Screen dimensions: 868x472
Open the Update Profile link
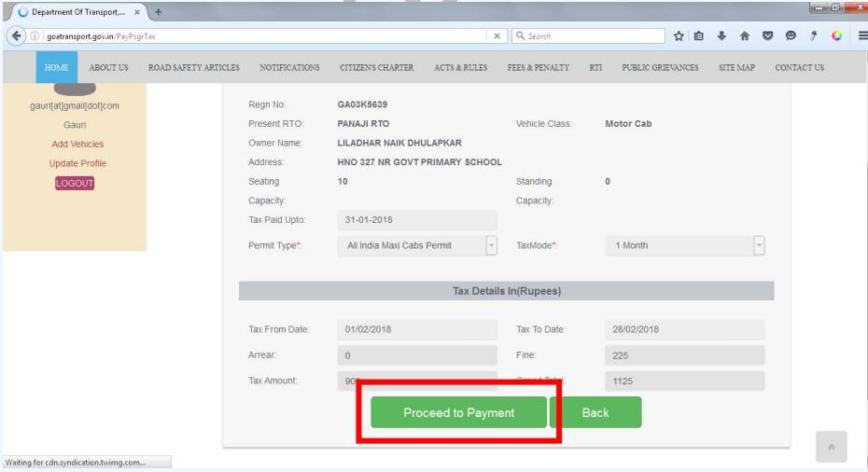tap(77, 163)
